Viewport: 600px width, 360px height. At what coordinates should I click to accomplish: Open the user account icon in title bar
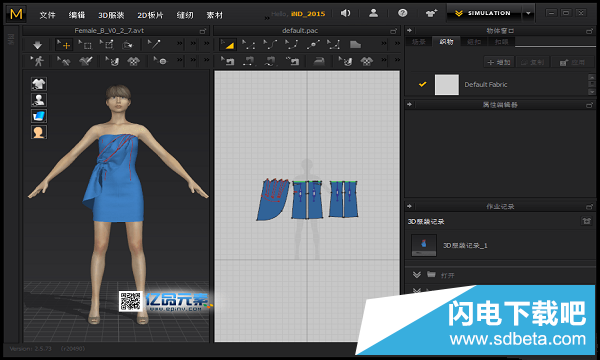[373, 13]
